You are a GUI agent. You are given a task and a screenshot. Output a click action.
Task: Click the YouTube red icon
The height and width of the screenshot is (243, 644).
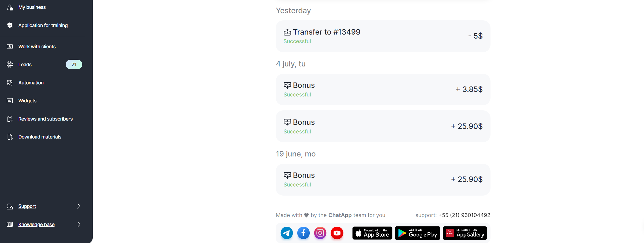pos(337,233)
